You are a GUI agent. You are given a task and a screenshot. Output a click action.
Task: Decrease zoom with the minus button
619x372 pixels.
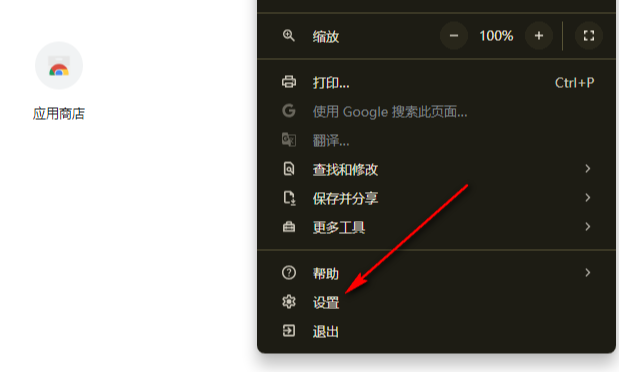tap(454, 36)
